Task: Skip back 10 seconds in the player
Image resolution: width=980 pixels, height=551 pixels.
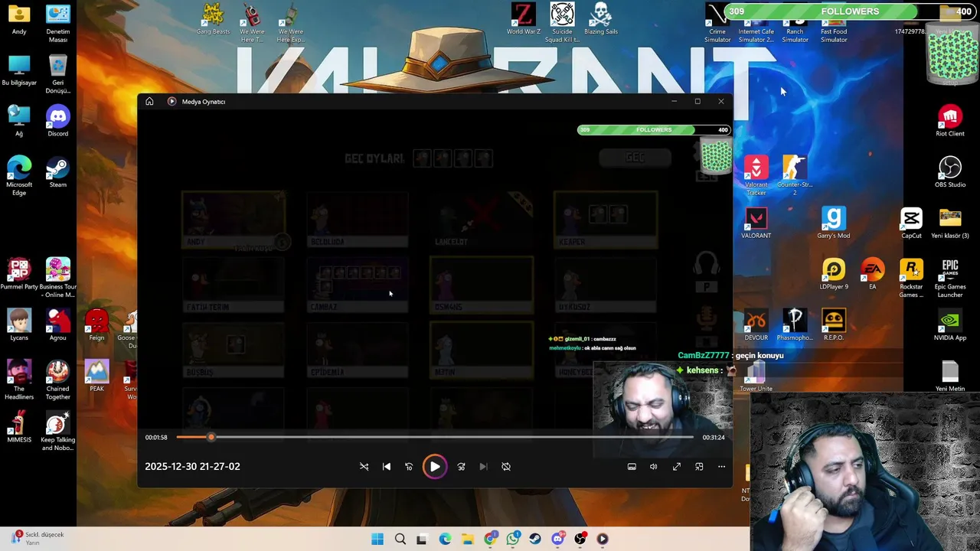Action: (x=409, y=467)
